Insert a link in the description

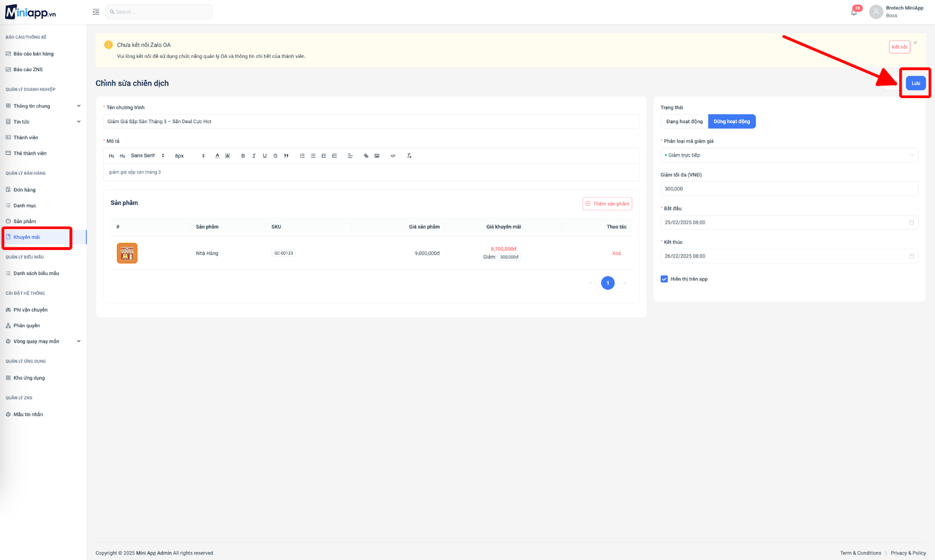(x=366, y=156)
